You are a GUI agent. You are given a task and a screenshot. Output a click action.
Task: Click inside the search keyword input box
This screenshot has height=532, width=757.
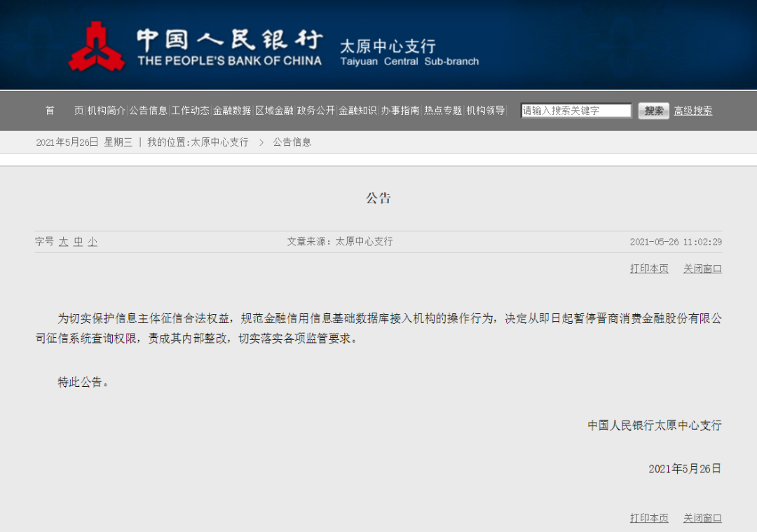575,110
